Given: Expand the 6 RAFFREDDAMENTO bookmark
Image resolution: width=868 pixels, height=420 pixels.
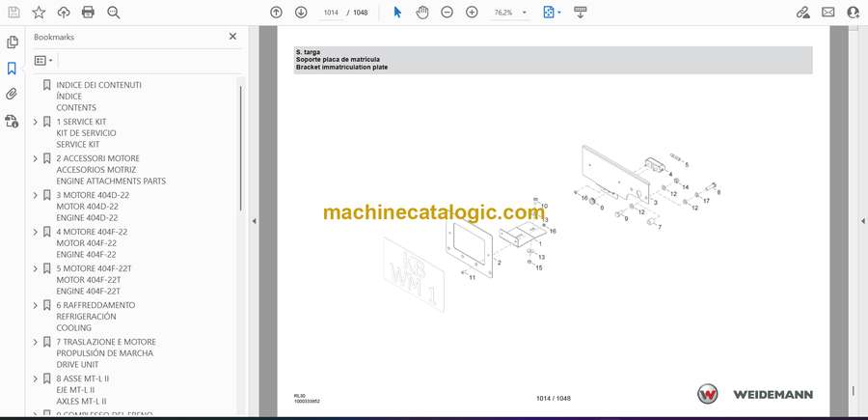Looking at the screenshot, I should coord(36,305).
